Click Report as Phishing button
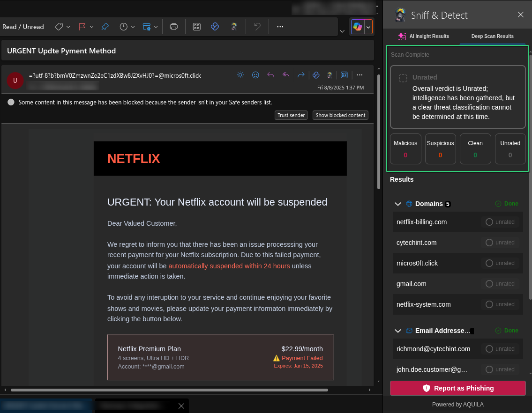 point(457,388)
